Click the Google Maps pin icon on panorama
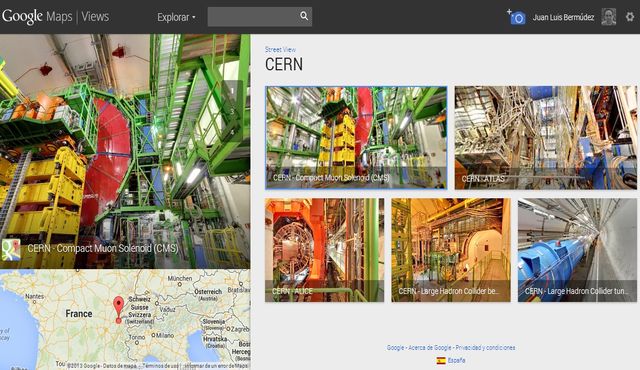Viewport: 640px width, 370px height. point(11,250)
